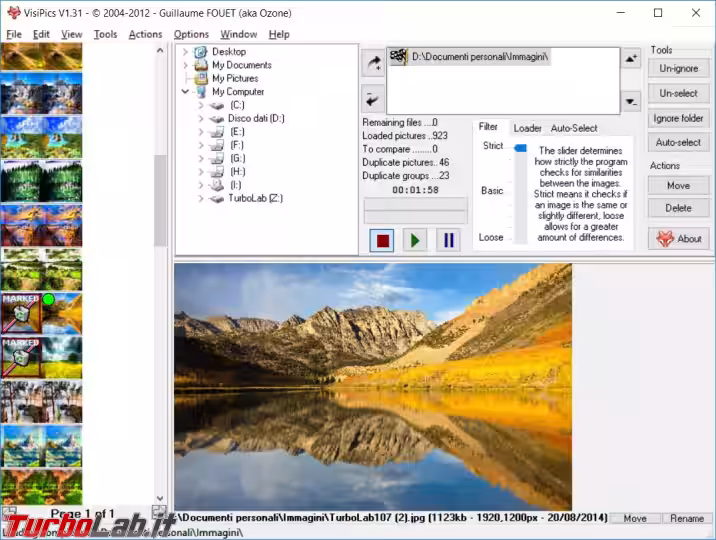Click the move folder down icon
This screenshot has height=540, width=716.
tap(631, 101)
